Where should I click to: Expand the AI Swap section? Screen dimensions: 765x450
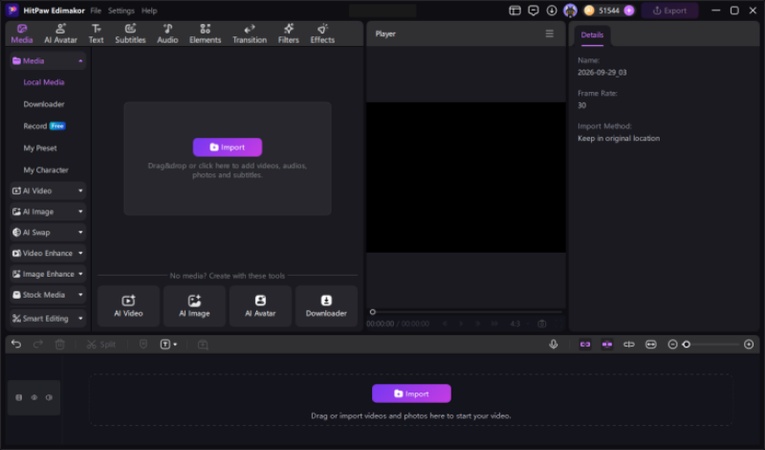pyautogui.click(x=48, y=232)
